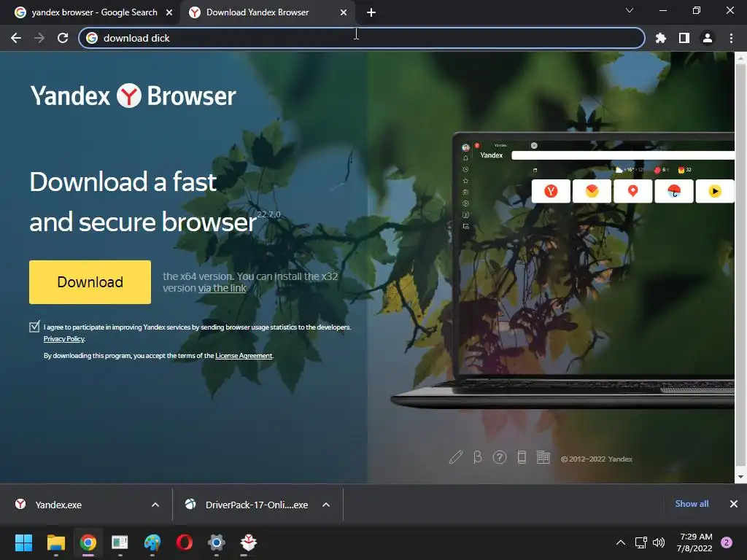Open the Chrome profile avatar menu
This screenshot has width=747, height=560.
(x=708, y=38)
